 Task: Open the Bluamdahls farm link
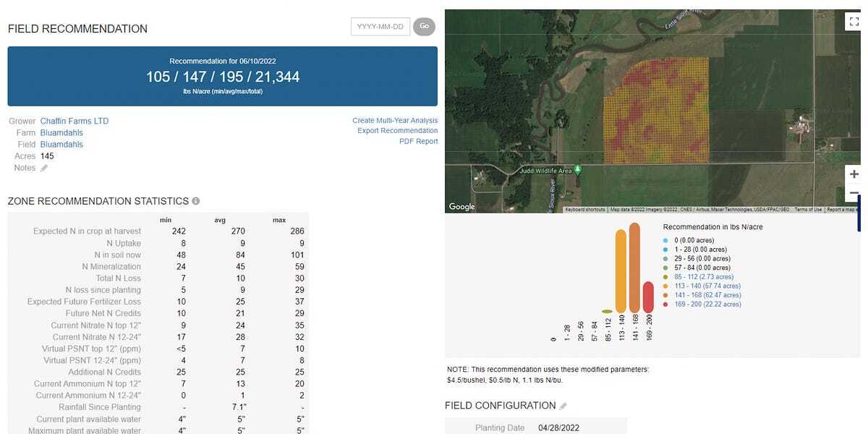tap(61, 133)
